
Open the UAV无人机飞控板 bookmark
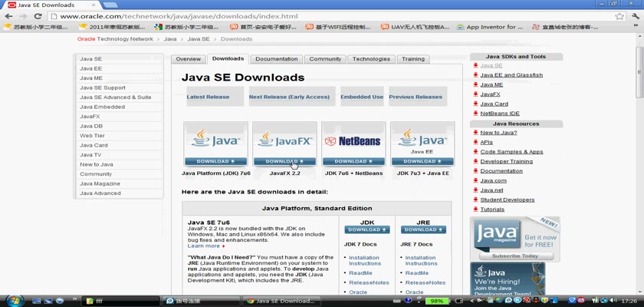pyautogui.click(x=415, y=27)
